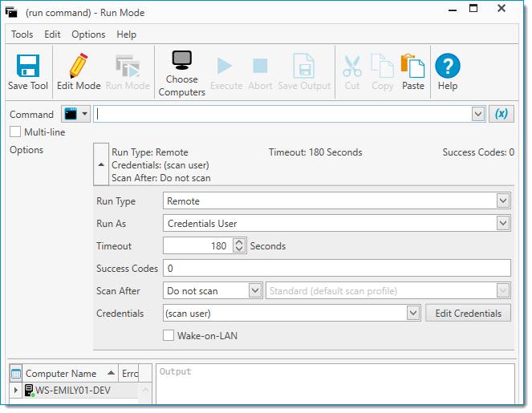The width and height of the screenshot is (532, 413).
Task: Click the Paste clipboard icon
Action: click(x=413, y=67)
